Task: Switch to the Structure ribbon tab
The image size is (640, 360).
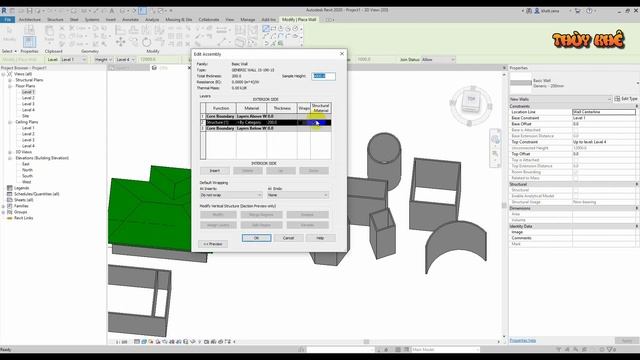Action: 55,20
